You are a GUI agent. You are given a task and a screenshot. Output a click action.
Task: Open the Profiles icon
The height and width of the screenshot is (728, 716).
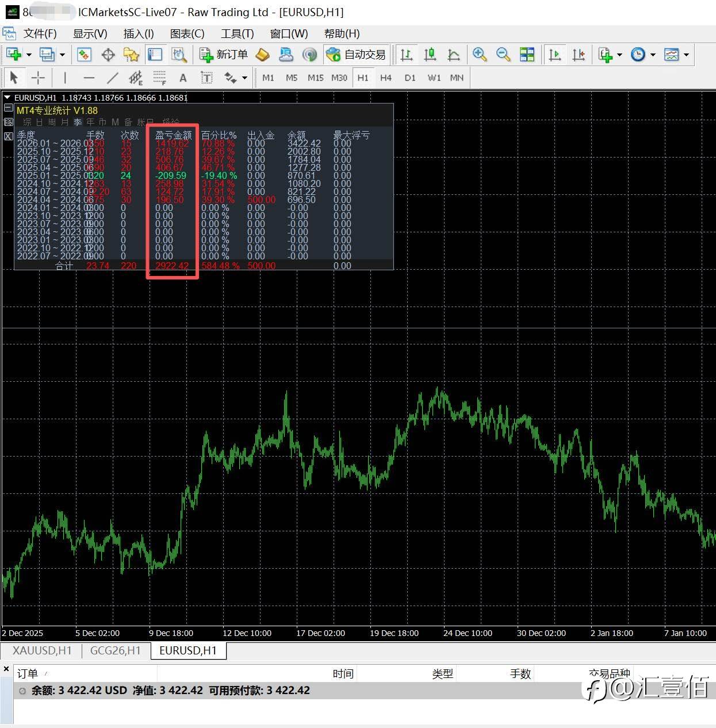click(47, 55)
